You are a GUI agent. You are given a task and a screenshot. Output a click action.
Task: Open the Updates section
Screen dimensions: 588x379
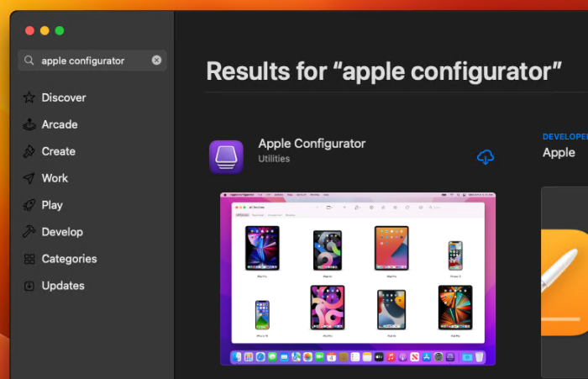(63, 286)
